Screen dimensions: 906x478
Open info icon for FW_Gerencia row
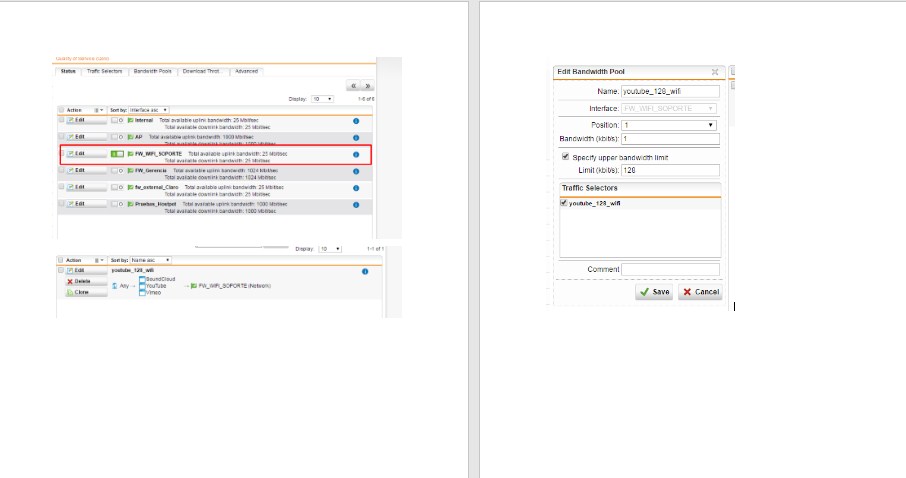[x=356, y=172]
